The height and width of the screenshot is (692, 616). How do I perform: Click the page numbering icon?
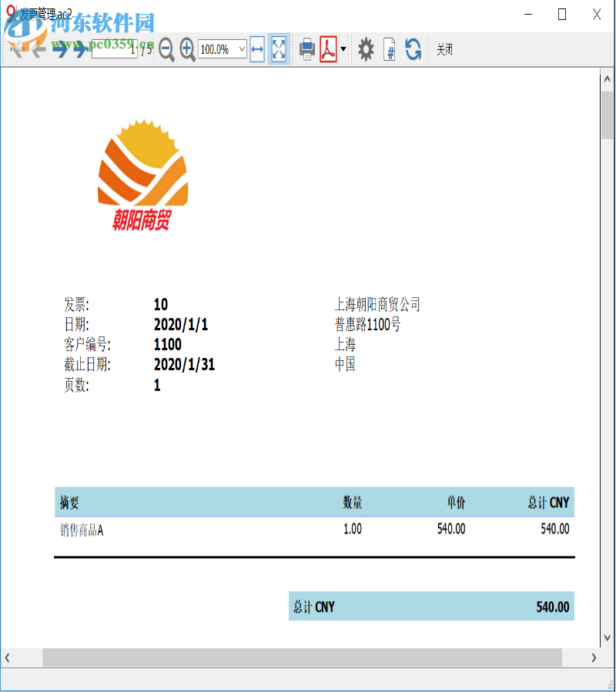389,49
